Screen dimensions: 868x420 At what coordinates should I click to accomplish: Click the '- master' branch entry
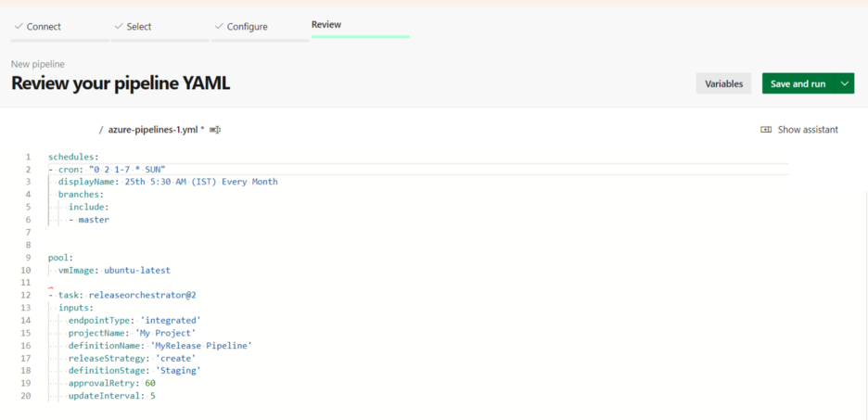[x=89, y=220]
